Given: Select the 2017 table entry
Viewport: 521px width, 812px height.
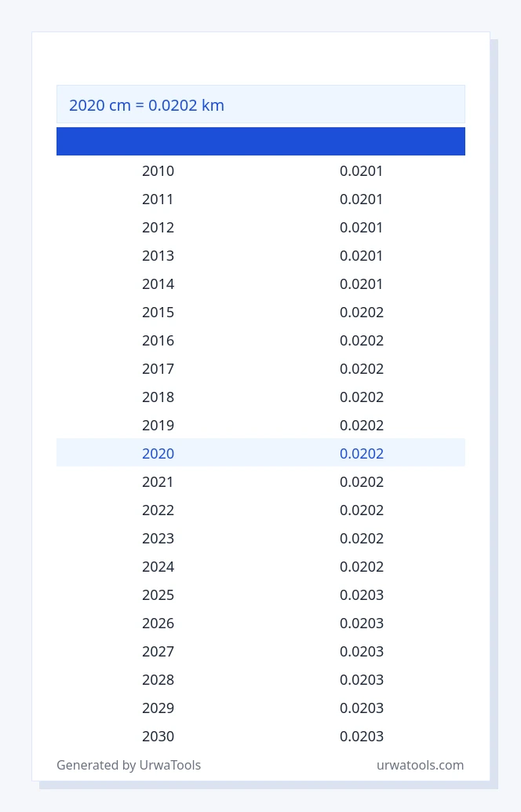Looking at the screenshot, I should point(158,369).
